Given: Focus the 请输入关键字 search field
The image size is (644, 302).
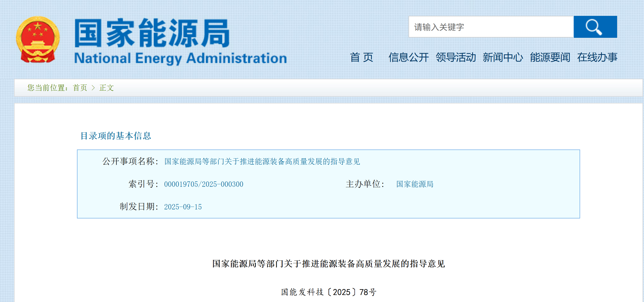Looking at the screenshot, I should click(491, 27).
